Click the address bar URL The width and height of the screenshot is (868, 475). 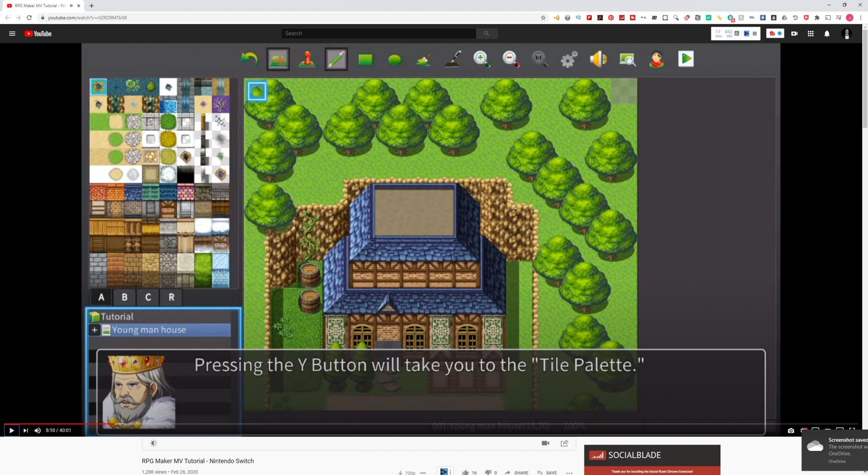[x=87, y=17]
